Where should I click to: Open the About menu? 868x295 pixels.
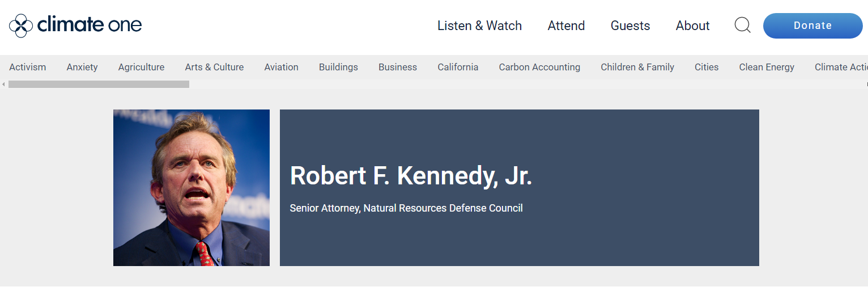click(692, 26)
